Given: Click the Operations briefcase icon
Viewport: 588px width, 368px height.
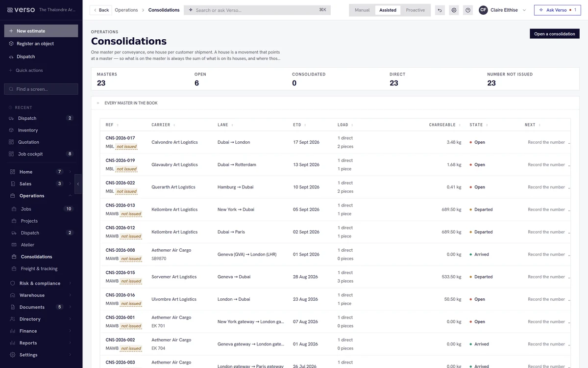Looking at the screenshot, I should point(13,196).
